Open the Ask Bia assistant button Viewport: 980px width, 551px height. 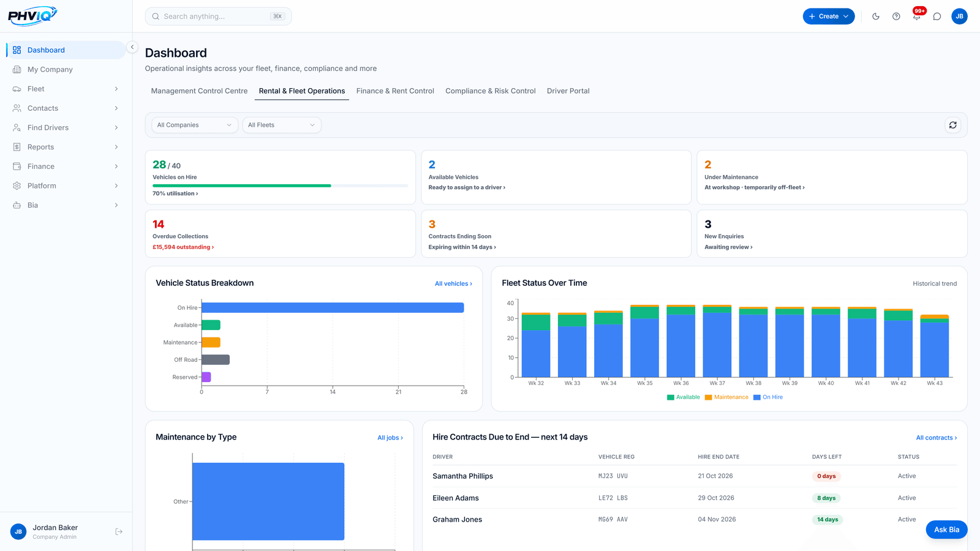(946, 530)
